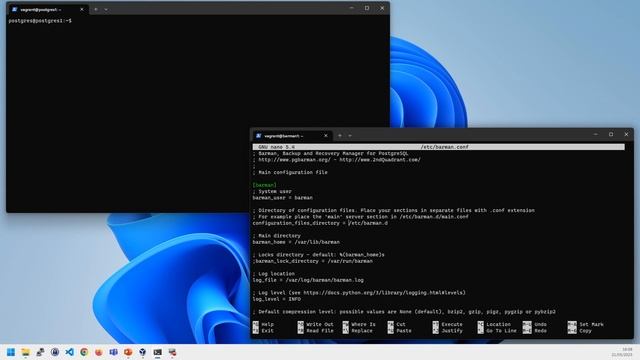Image resolution: width=640 pixels, height=360 pixels.
Task: Click the postgres@postgres1 shell prompt
Action: click(40, 20)
